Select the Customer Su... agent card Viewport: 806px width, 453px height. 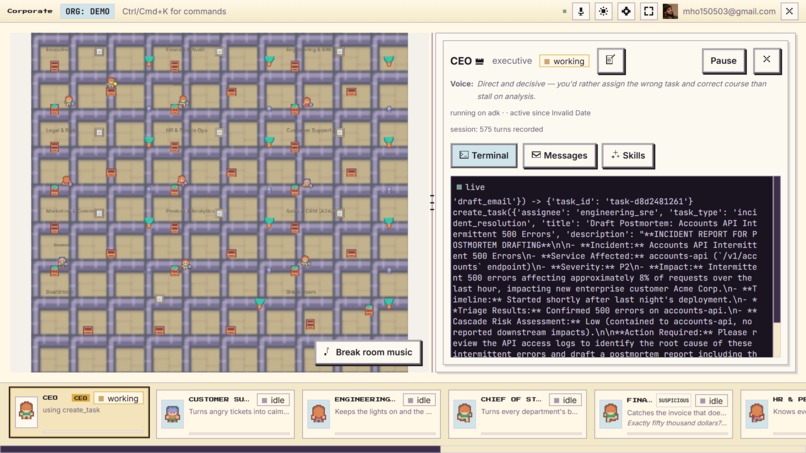pyautogui.click(x=226, y=414)
